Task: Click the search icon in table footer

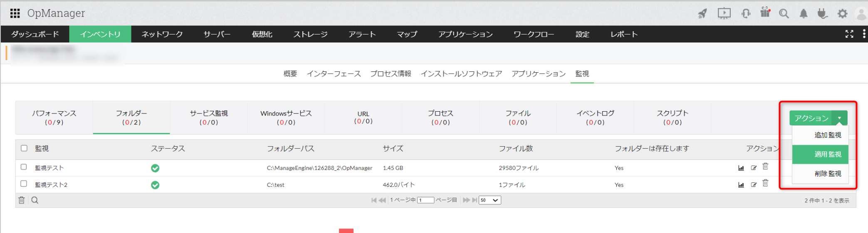Action: pos(35,200)
